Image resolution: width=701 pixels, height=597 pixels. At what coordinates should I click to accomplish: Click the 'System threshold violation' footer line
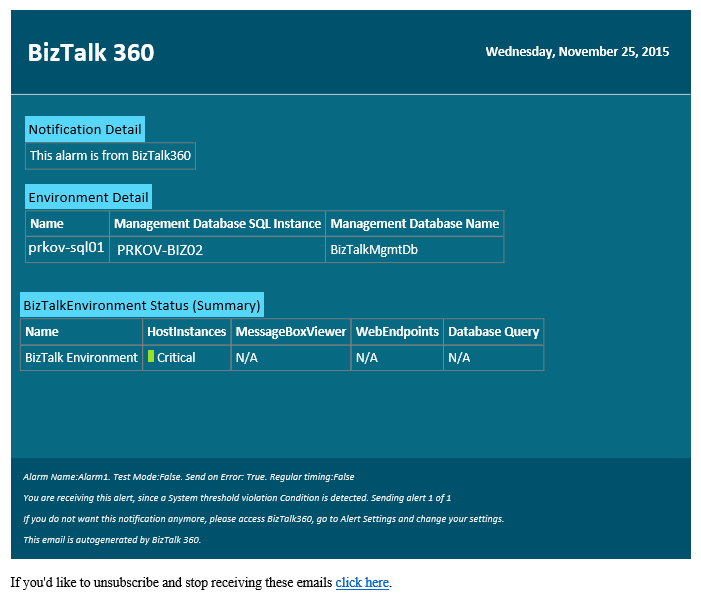tap(237, 498)
